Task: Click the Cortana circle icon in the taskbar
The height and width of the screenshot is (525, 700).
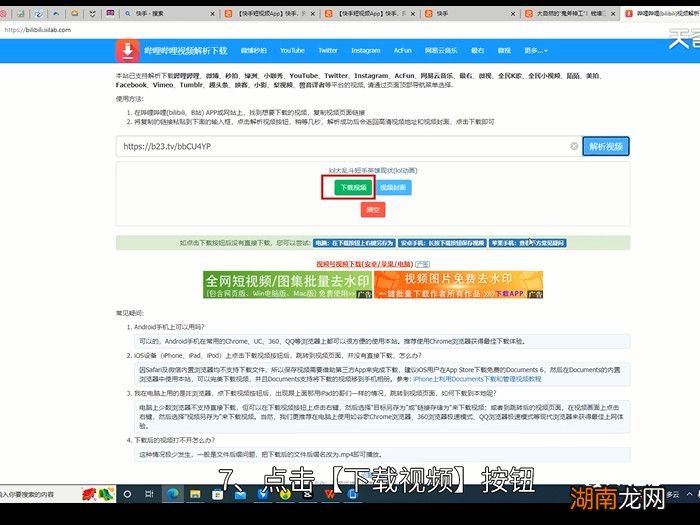Action: [x=127, y=494]
